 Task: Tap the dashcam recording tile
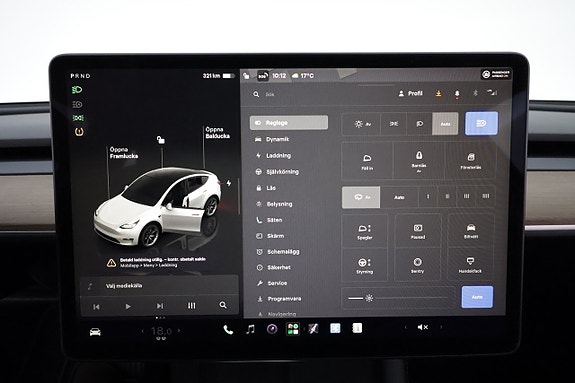pos(418,231)
